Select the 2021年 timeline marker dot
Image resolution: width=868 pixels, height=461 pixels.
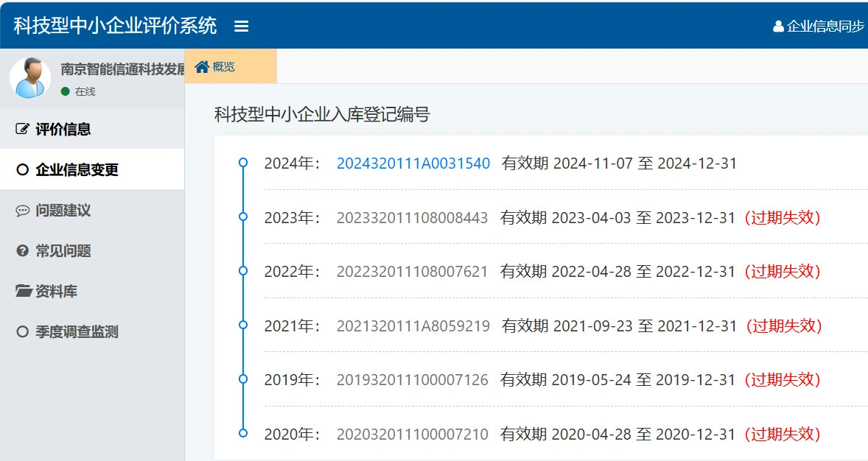click(x=243, y=325)
